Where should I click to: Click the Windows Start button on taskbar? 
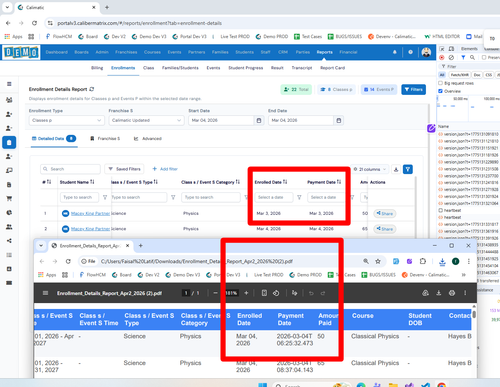[x=262, y=385]
